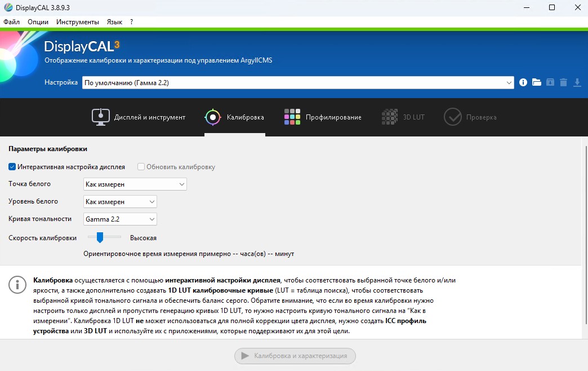Switch to 3D LUT tab
588x371 pixels.
coord(403,117)
